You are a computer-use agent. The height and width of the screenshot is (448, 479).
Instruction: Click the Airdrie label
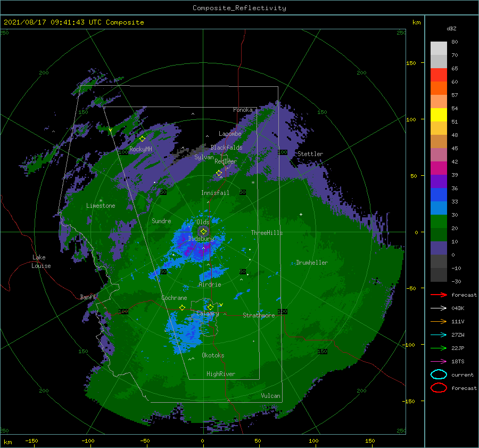click(210, 284)
